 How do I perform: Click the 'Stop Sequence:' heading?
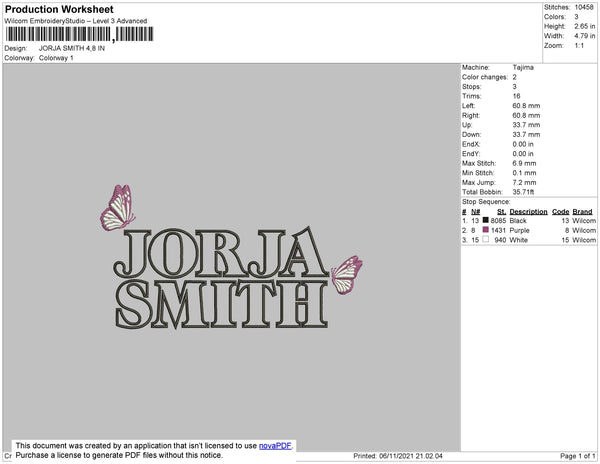coord(486,202)
